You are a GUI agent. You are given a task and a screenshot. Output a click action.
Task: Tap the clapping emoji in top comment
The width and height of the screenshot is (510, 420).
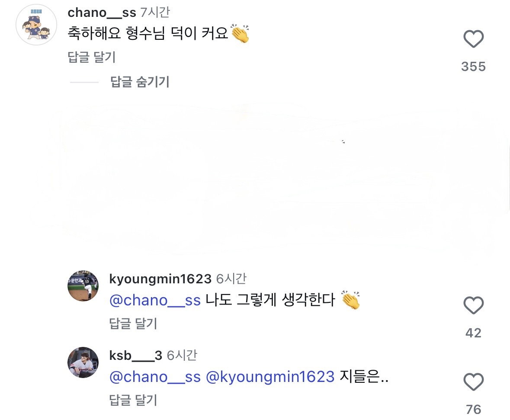(240, 33)
